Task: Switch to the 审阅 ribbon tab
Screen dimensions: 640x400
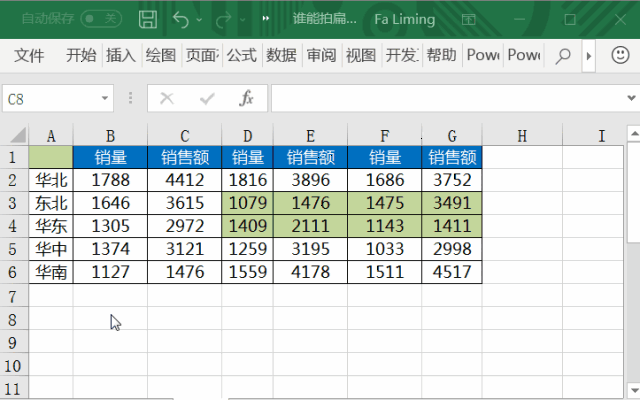Action: click(321, 55)
